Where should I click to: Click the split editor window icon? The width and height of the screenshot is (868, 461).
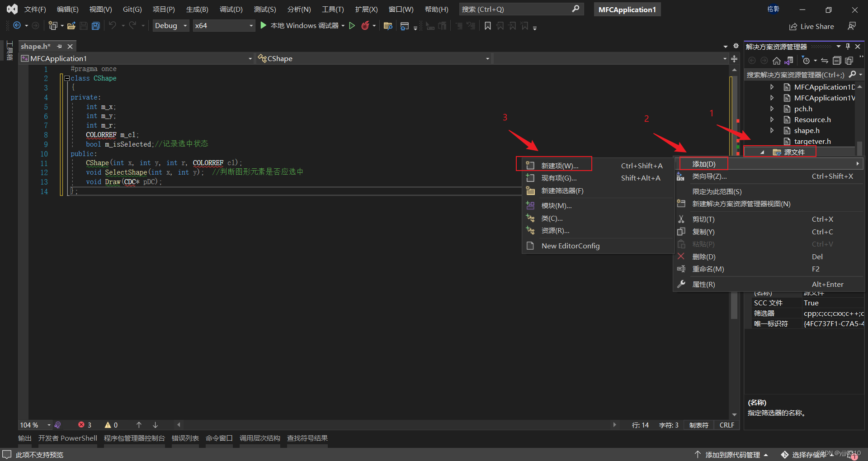pyautogui.click(x=735, y=59)
